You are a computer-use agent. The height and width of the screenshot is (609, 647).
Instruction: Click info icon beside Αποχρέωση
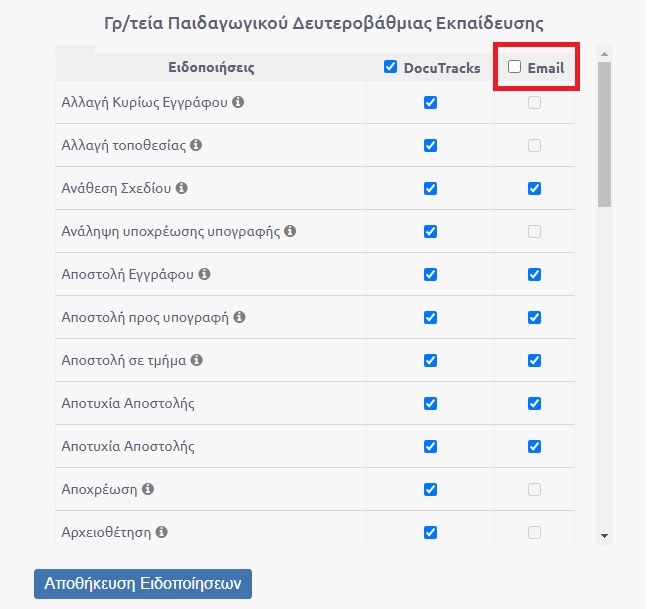[x=148, y=489]
